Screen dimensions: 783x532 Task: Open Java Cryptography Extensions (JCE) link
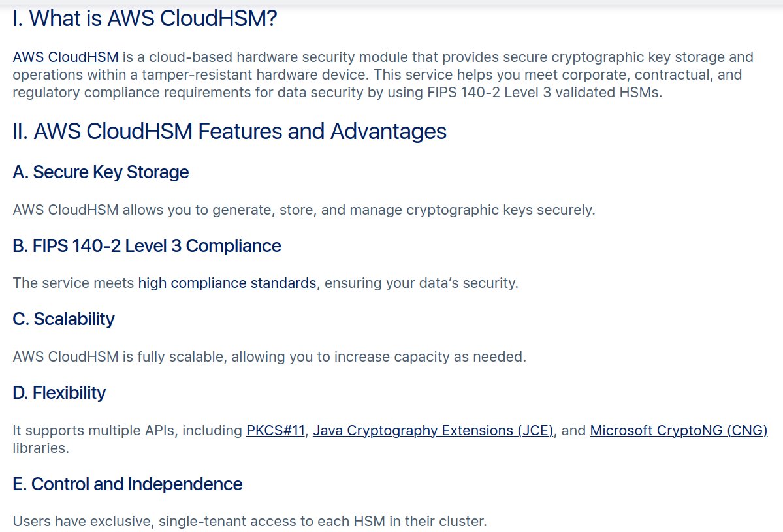433,430
